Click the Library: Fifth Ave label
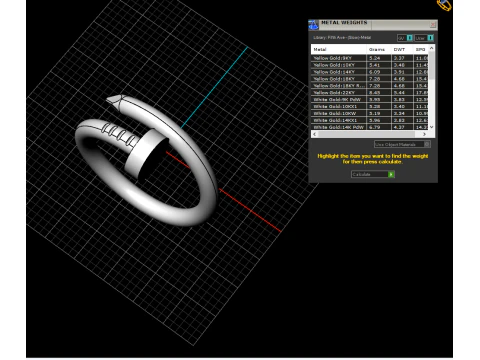This screenshot has width=480, height=360. (x=342, y=38)
